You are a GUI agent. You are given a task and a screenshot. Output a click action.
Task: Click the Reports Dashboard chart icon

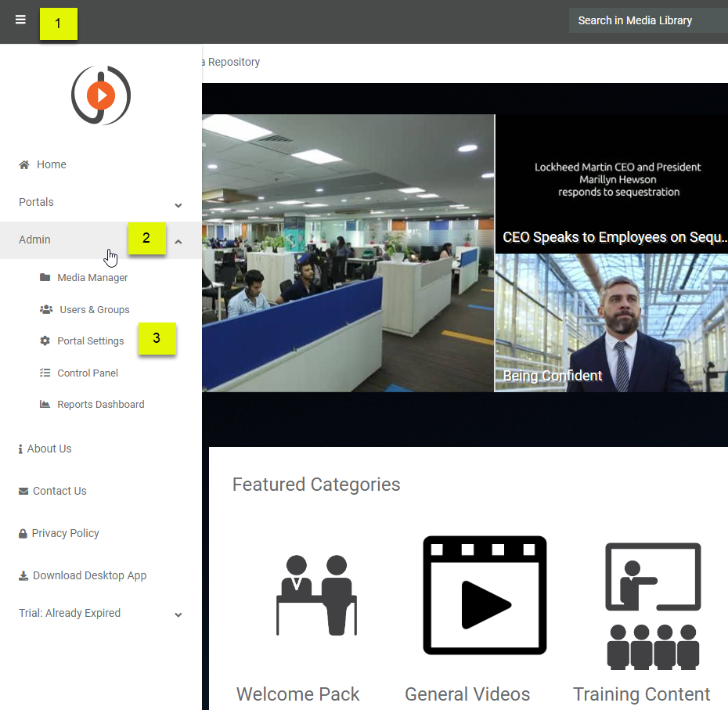[x=45, y=405]
